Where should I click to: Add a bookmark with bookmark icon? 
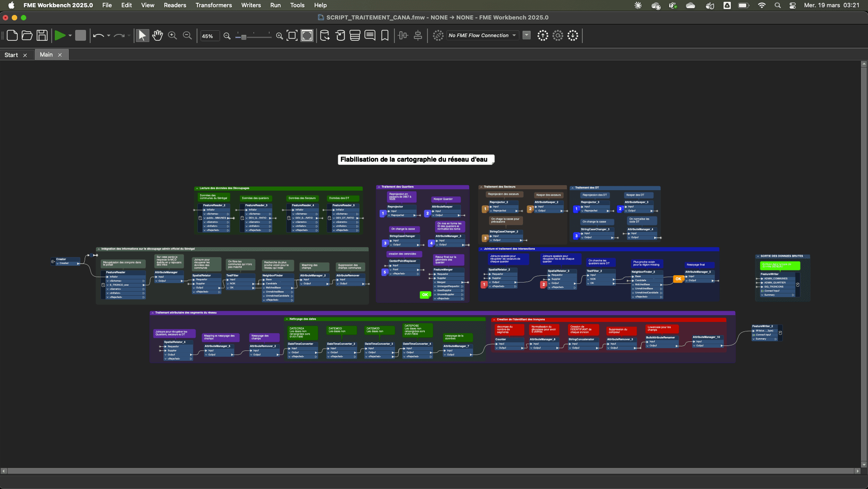click(x=385, y=35)
